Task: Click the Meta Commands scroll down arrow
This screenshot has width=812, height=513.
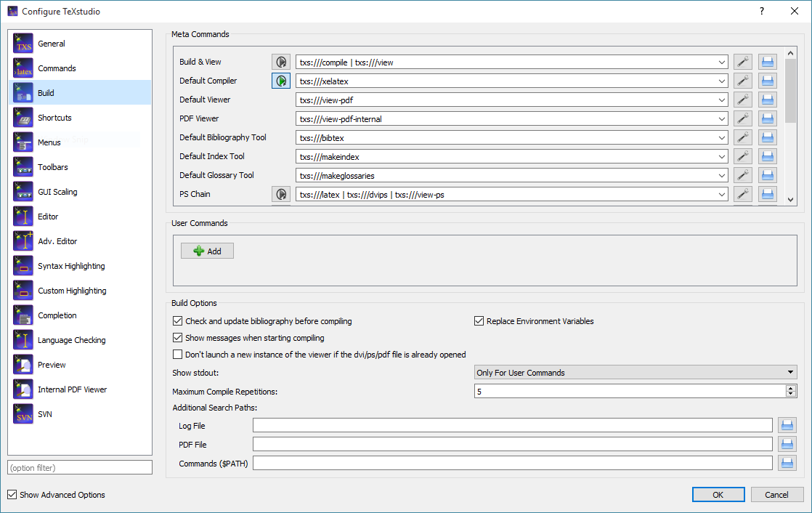Action: [790, 200]
